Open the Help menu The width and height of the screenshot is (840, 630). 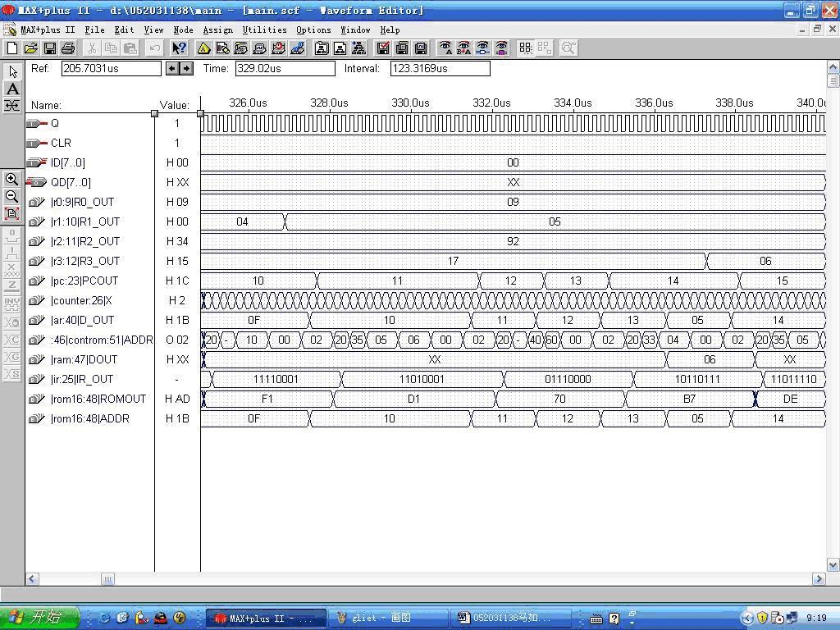coord(390,30)
